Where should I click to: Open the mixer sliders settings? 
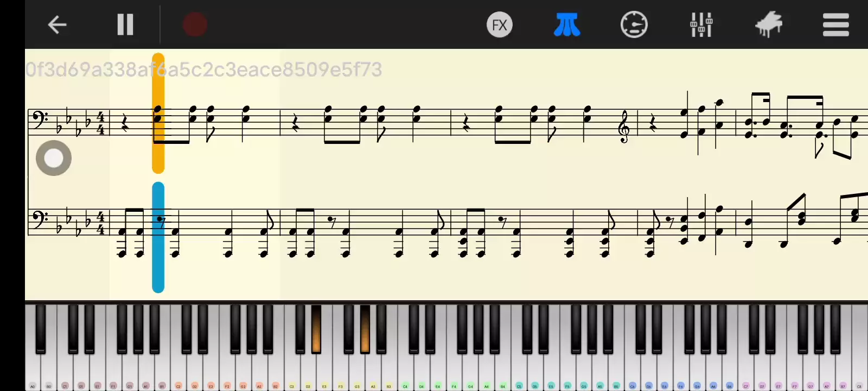(x=701, y=24)
